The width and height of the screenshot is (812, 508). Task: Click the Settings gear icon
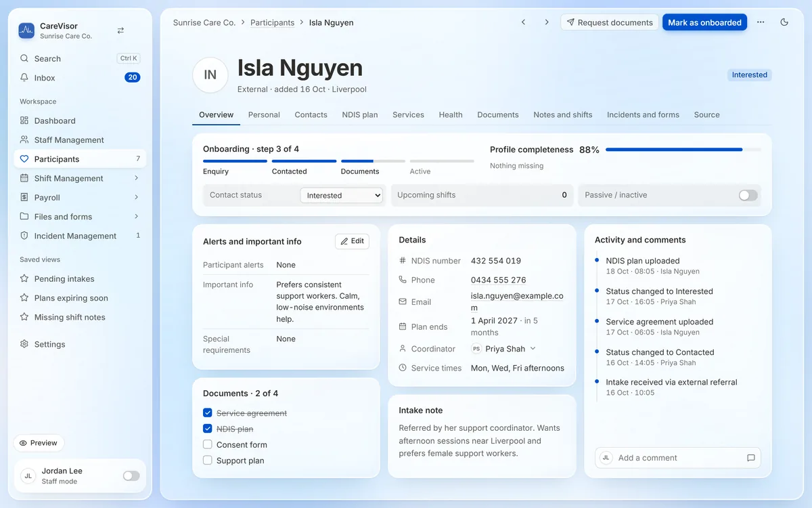[24, 344]
